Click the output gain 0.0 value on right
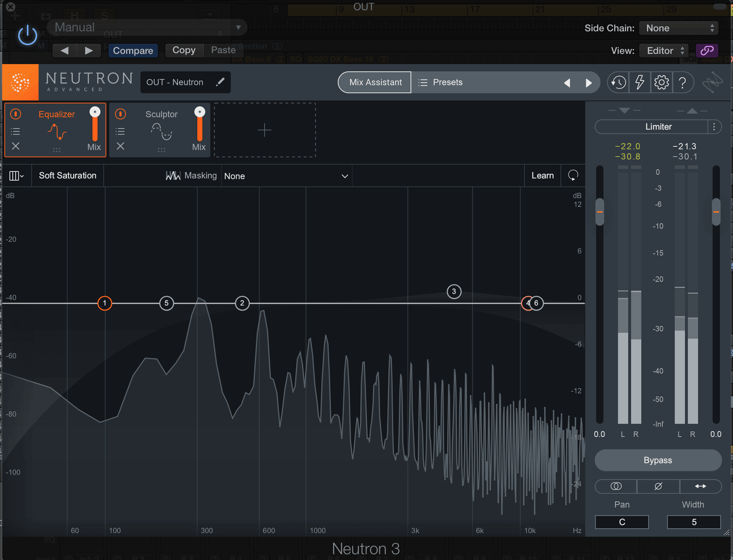This screenshot has width=733, height=560. click(716, 434)
